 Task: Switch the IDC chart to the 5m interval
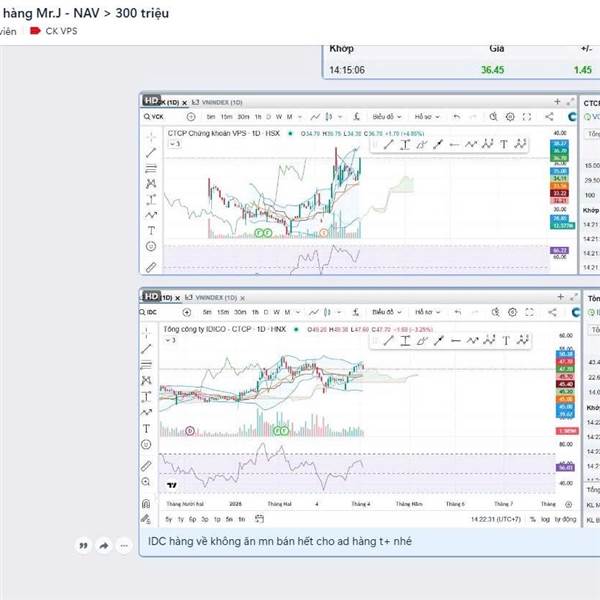[x=207, y=312]
